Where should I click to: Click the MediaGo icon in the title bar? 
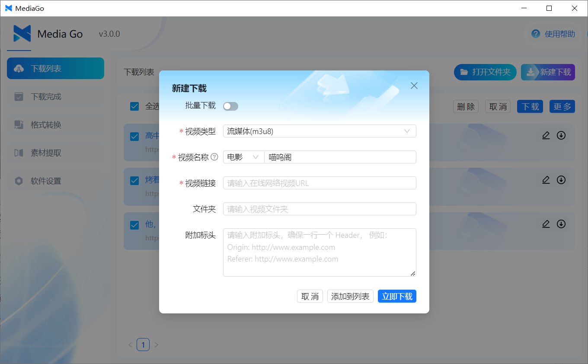[8, 8]
